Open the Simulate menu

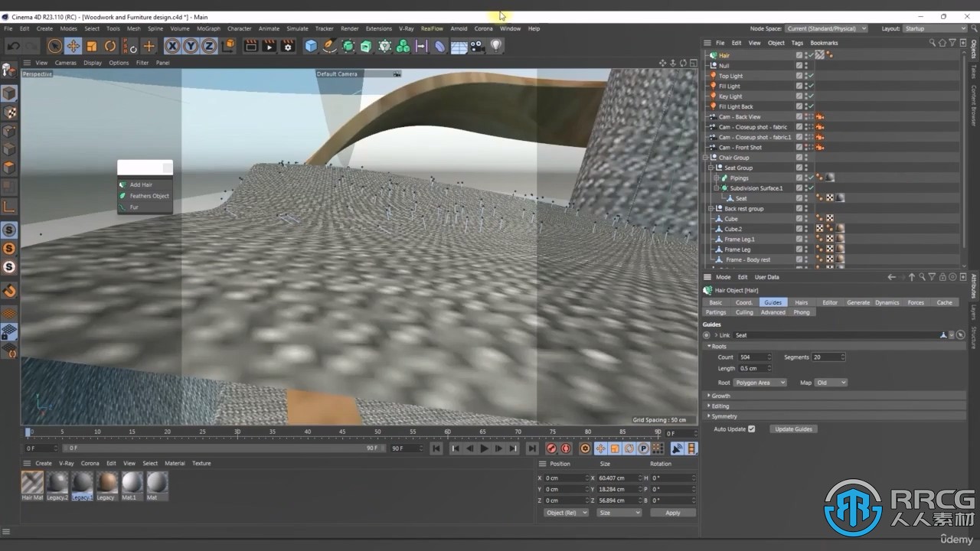pyautogui.click(x=297, y=28)
